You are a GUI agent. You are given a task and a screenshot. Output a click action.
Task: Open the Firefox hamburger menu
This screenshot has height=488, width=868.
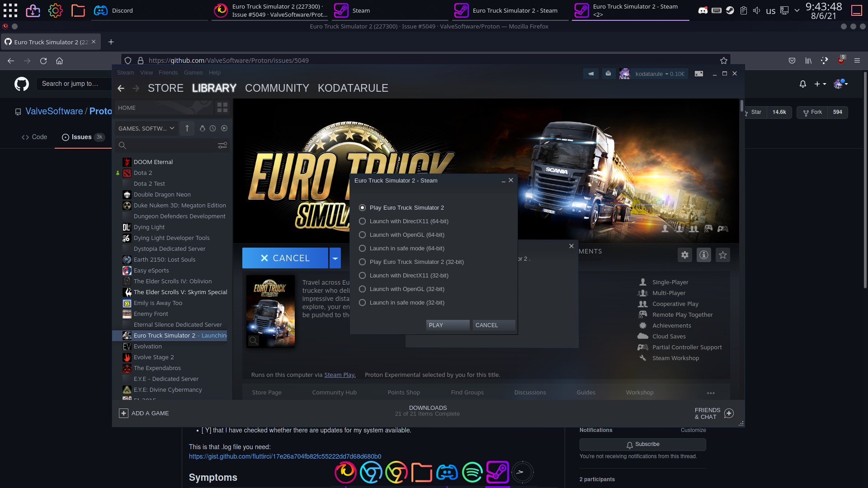(857, 61)
